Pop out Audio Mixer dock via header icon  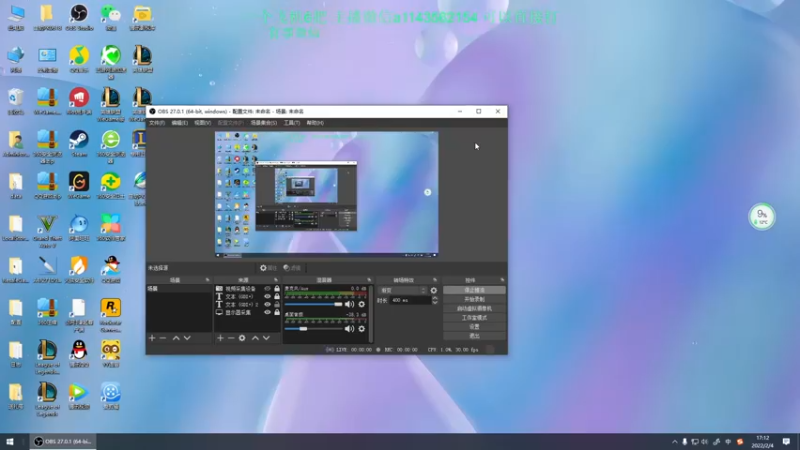369,280
